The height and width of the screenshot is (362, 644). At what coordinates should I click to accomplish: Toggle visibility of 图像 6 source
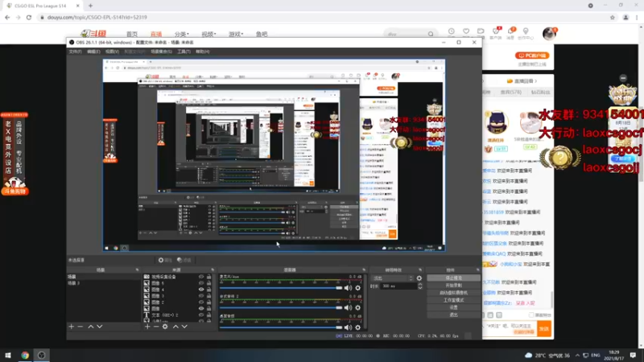pyautogui.click(x=201, y=283)
